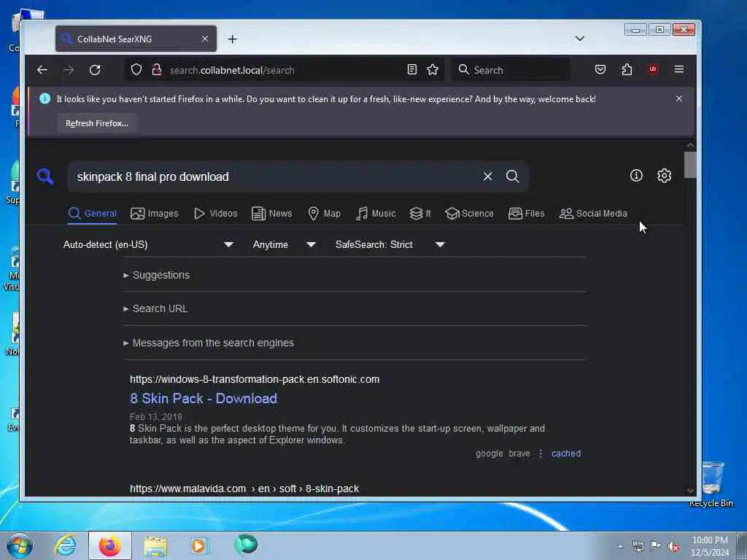
Task: Open the SearXNG about info icon
Action: pos(636,176)
